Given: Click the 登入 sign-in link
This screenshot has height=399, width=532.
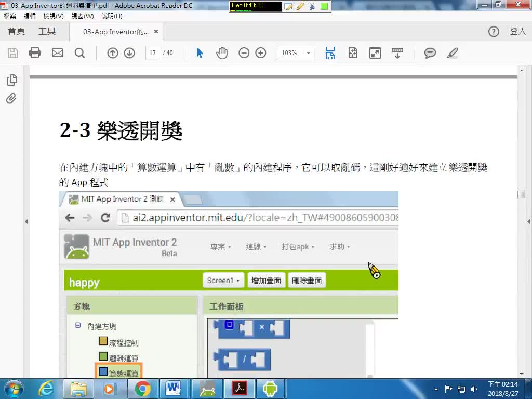Looking at the screenshot, I should coord(518,31).
